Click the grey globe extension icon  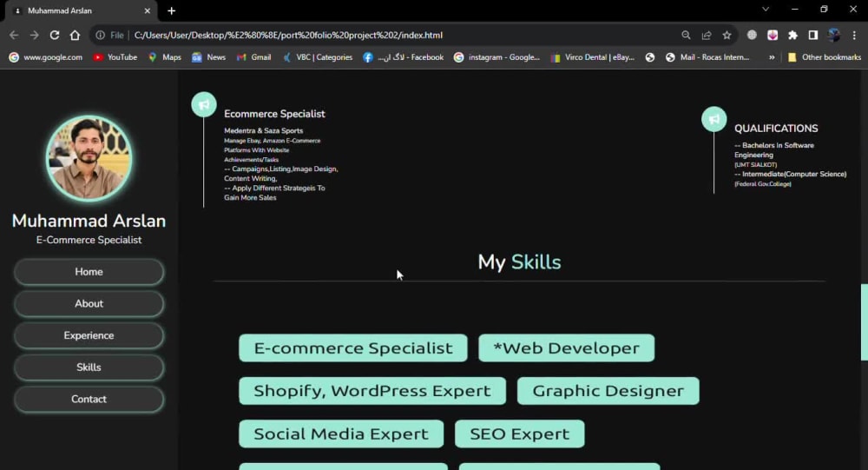coord(752,35)
